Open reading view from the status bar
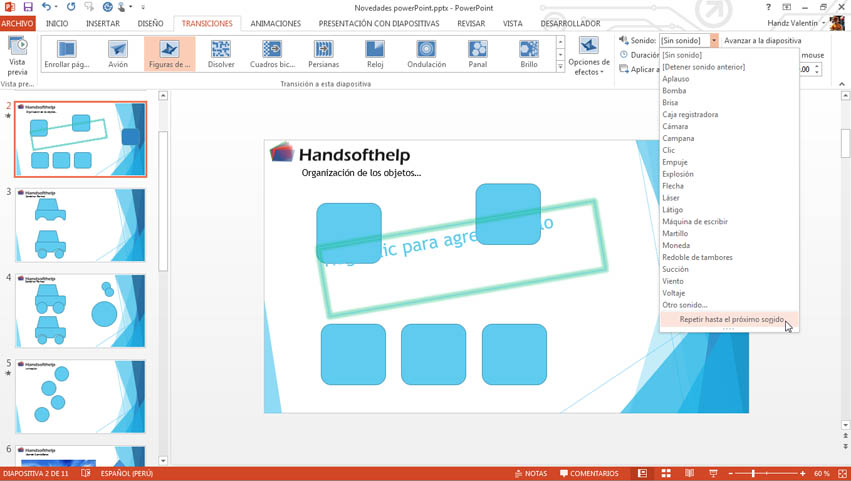Screen dimensions: 851x481 (x=689, y=473)
